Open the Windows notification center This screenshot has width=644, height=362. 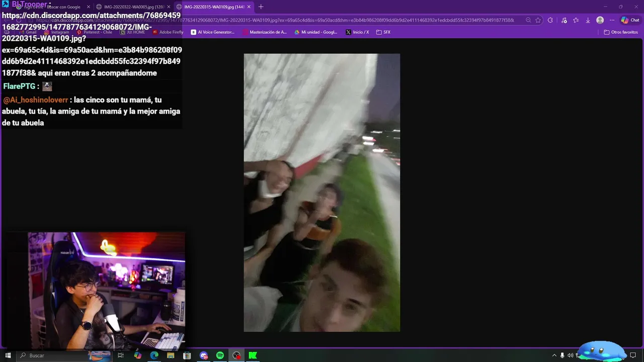pyautogui.click(x=633, y=355)
